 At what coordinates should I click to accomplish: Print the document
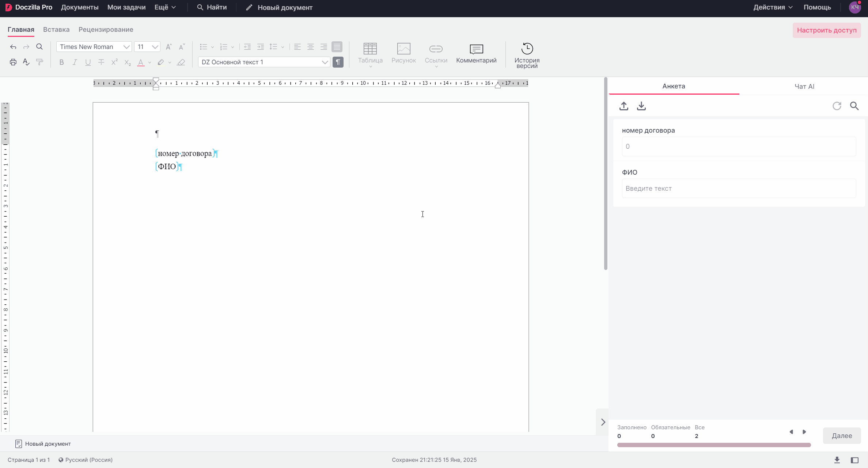pos(13,62)
